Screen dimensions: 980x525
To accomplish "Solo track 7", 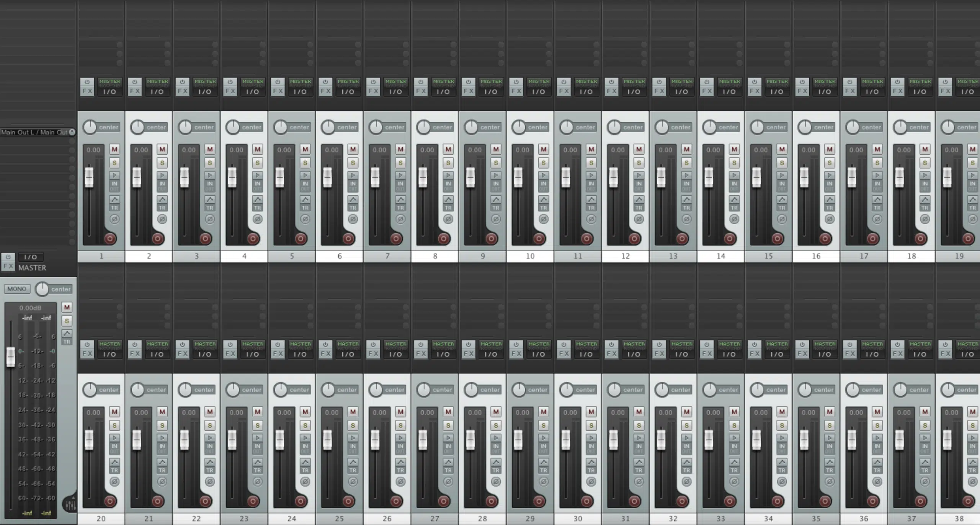I will point(400,163).
